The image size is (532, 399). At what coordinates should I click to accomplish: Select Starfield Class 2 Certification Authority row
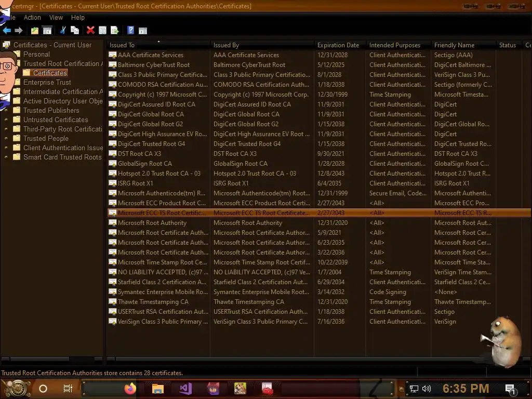click(319, 282)
